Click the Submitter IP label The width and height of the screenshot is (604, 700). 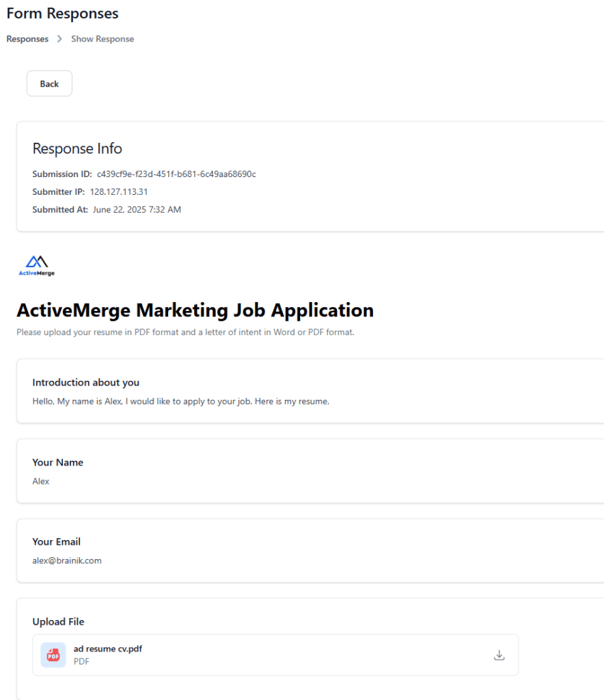59,192
